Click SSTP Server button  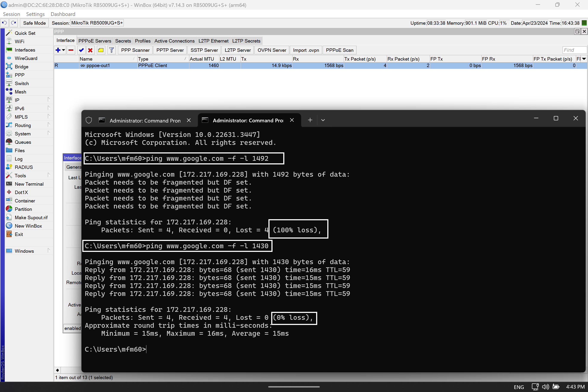(x=204, y=50)
